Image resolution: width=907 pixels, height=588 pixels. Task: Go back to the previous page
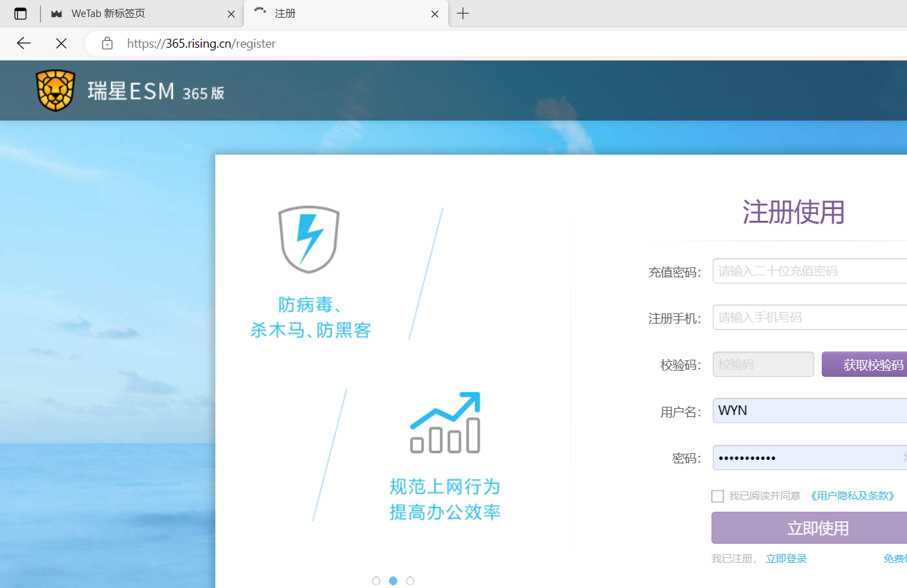tap(24, 44)
